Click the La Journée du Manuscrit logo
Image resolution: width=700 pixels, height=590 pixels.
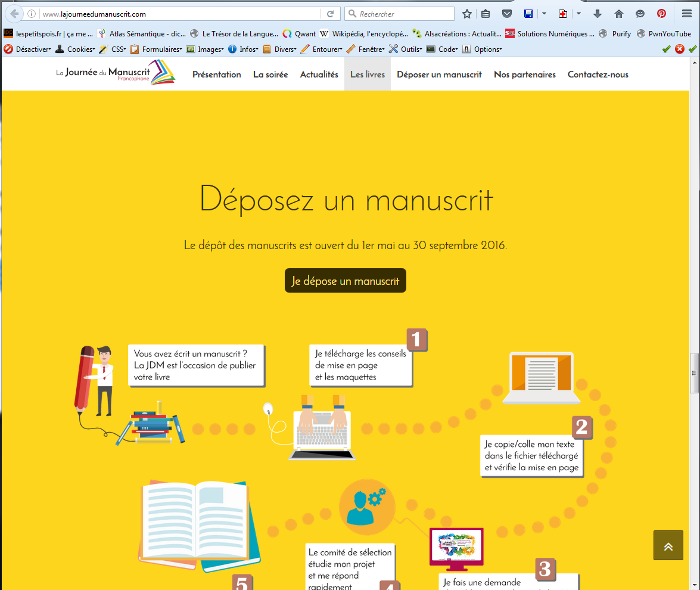click(116, 73)
